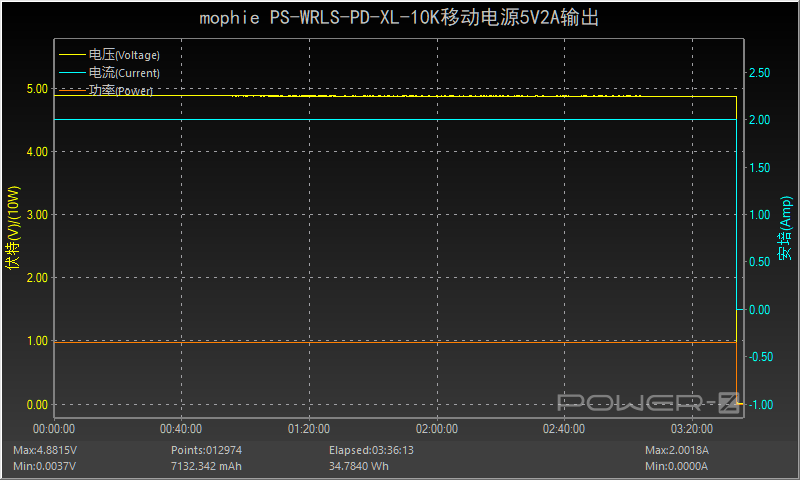
Task: Click the Elapsed:03:36:13 readout
Action: click(371, 450)
